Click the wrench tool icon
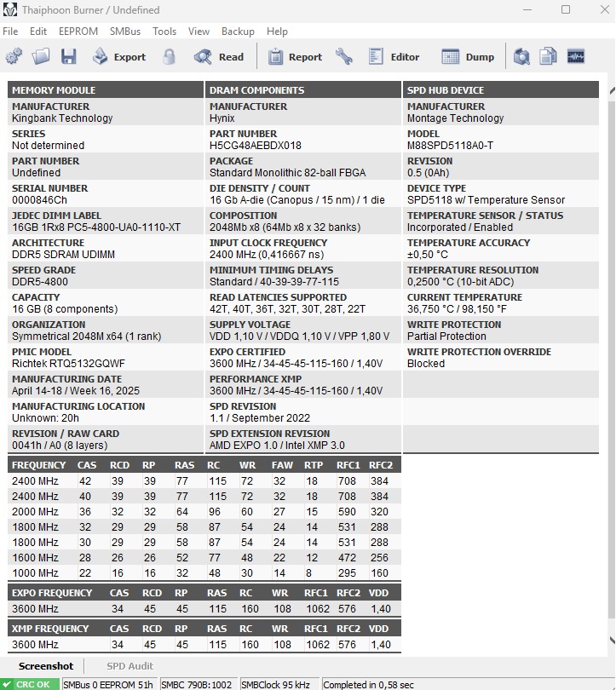Viewport: 616px width, 690px height. [x=344, y=57]
